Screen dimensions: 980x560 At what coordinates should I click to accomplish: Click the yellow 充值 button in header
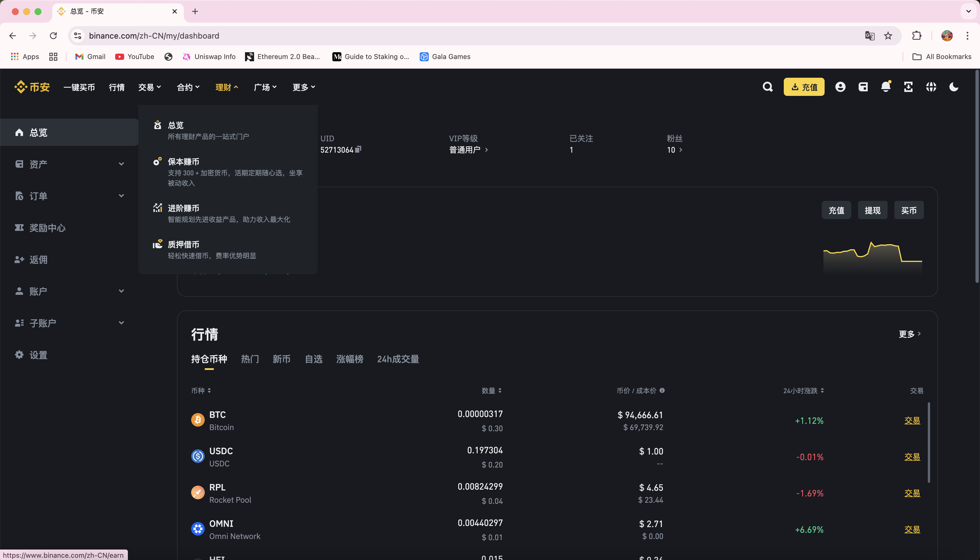[804, 87]
